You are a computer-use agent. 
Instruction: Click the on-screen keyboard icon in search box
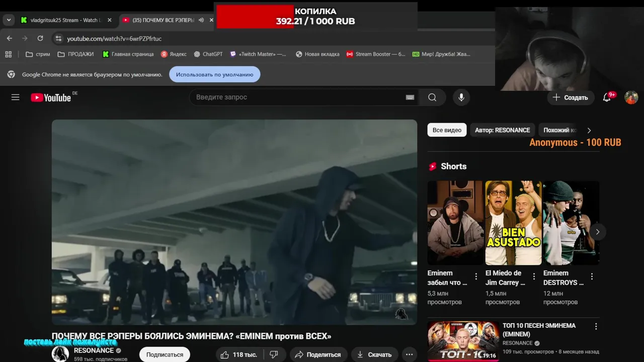410,98
